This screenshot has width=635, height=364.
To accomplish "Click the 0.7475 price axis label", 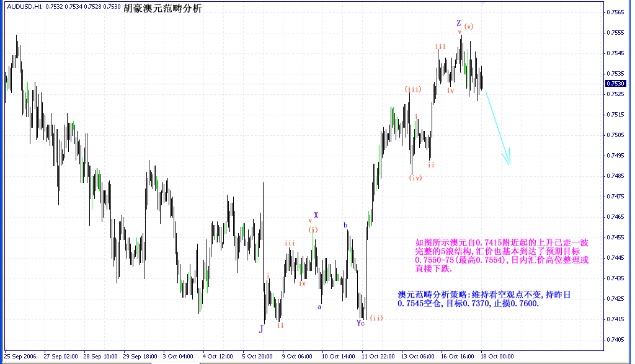I will click(616, 197).
